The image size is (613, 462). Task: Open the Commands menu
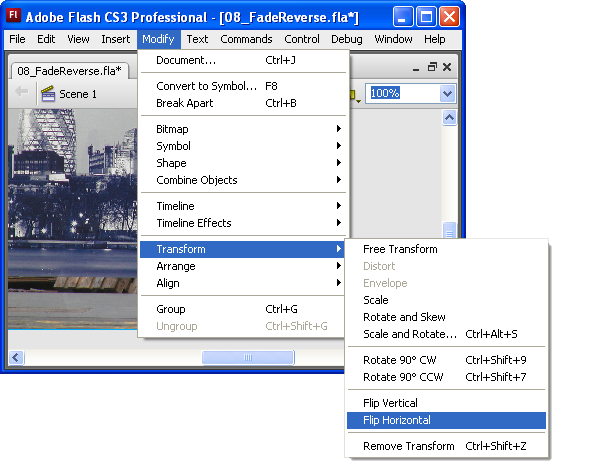[246, 39]
